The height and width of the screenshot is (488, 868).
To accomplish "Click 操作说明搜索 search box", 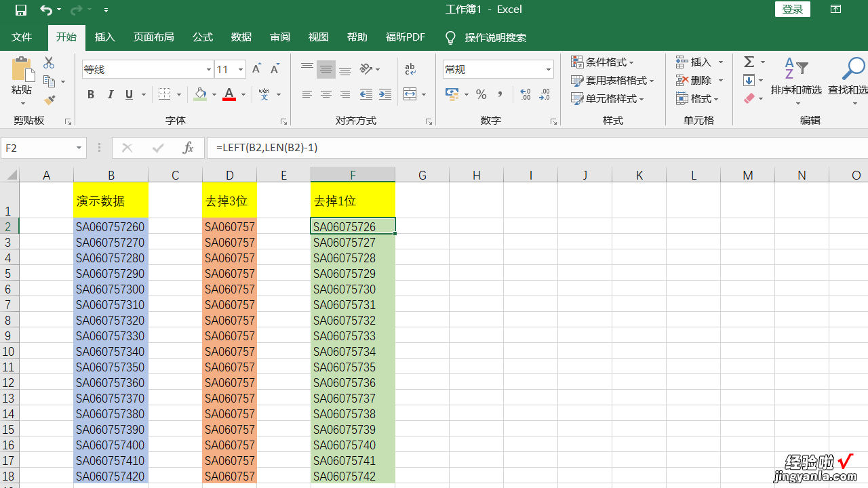I will (x=495, y=37).
